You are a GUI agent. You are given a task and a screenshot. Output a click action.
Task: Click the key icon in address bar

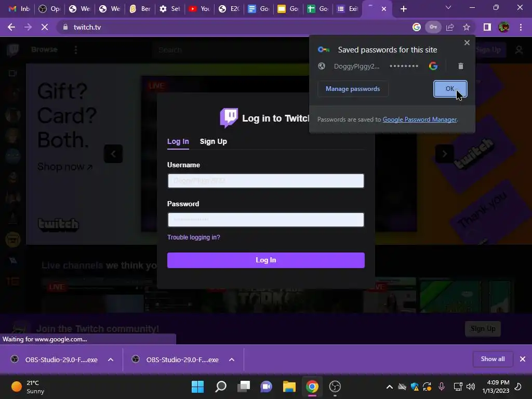(x=433, y=27)
